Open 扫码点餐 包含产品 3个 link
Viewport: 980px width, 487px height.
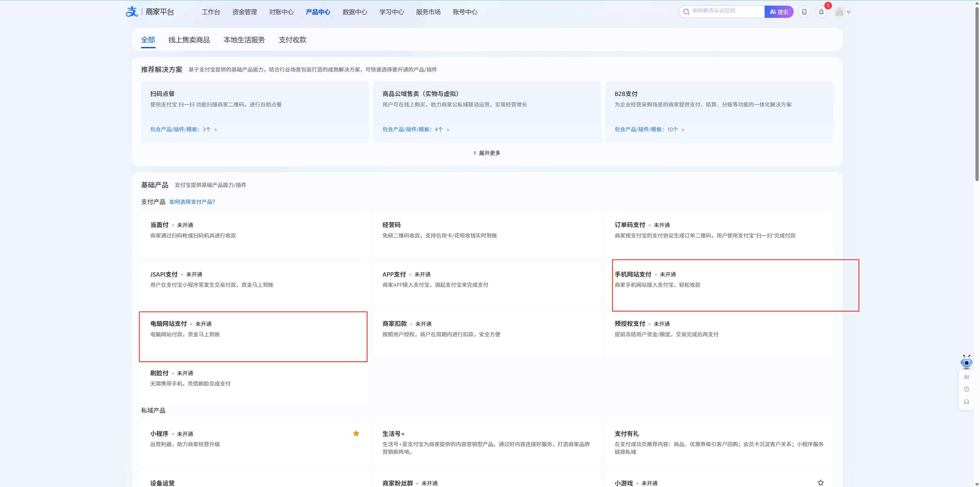(x=184, y=129)
